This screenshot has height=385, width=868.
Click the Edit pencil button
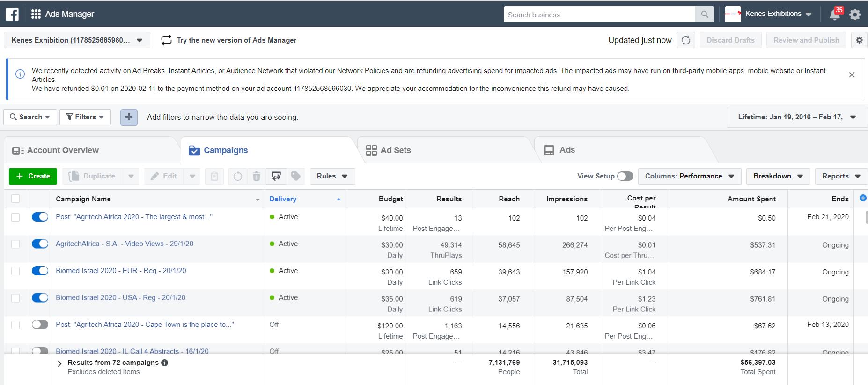click(164, 176)
